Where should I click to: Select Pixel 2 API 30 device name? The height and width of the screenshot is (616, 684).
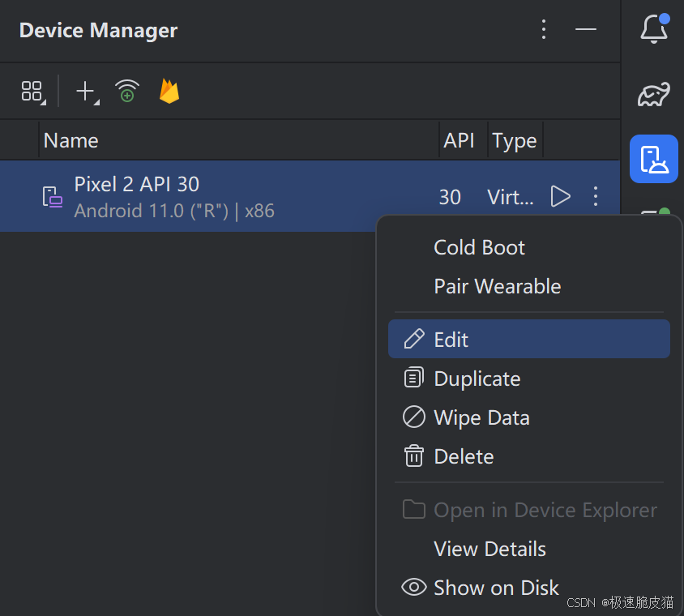click(x=136, y=184)
